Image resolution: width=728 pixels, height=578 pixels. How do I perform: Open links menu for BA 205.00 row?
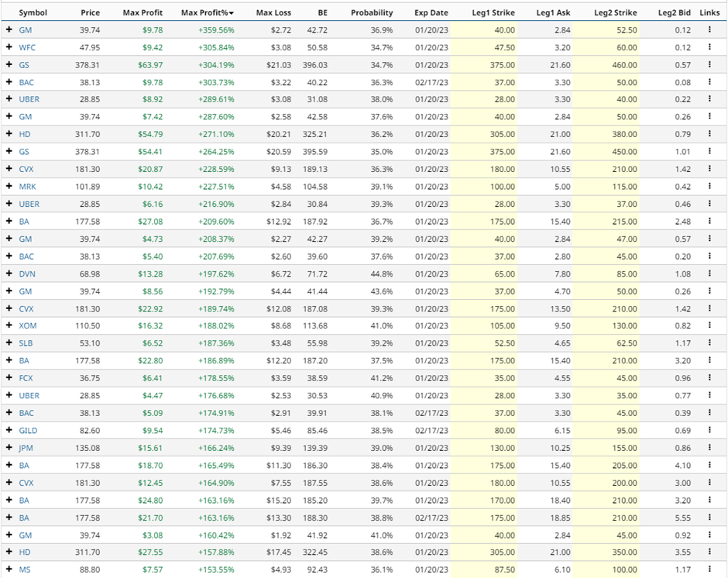point(709,465)
